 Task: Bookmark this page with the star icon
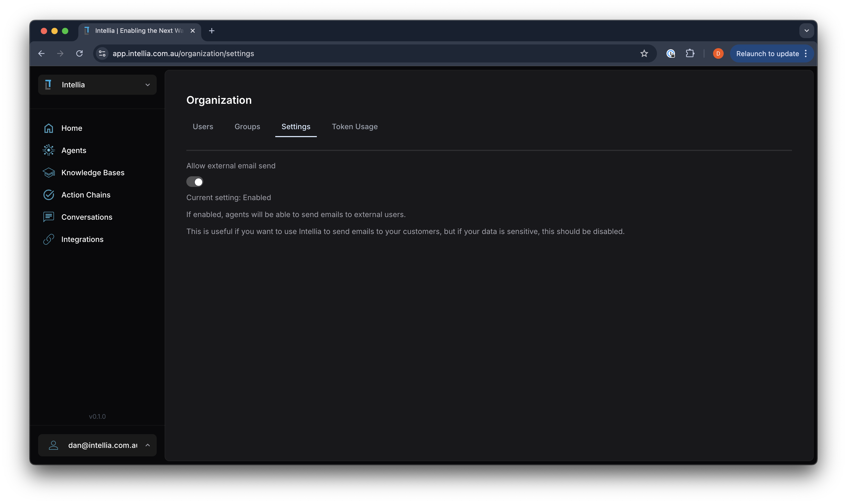(x=644, y=53)
